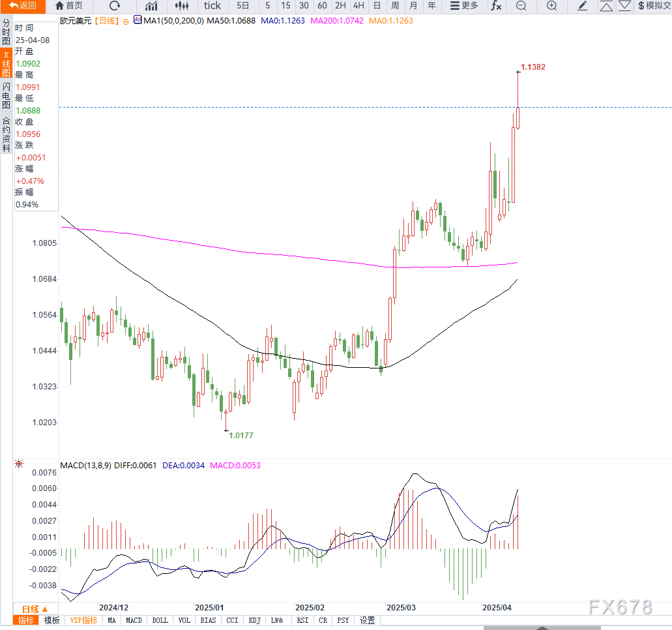The height and width of the screenshot is (630, 672).
Task: Click the red sun icon beside MACD panel
Action: [19, 464]
